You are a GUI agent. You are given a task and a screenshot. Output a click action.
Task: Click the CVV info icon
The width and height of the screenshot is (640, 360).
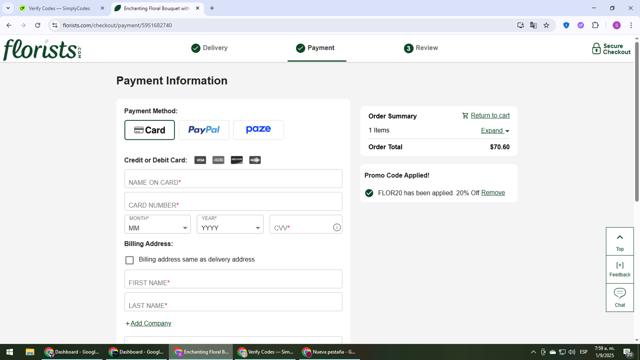pyautogui.click(x=337, y=227)
